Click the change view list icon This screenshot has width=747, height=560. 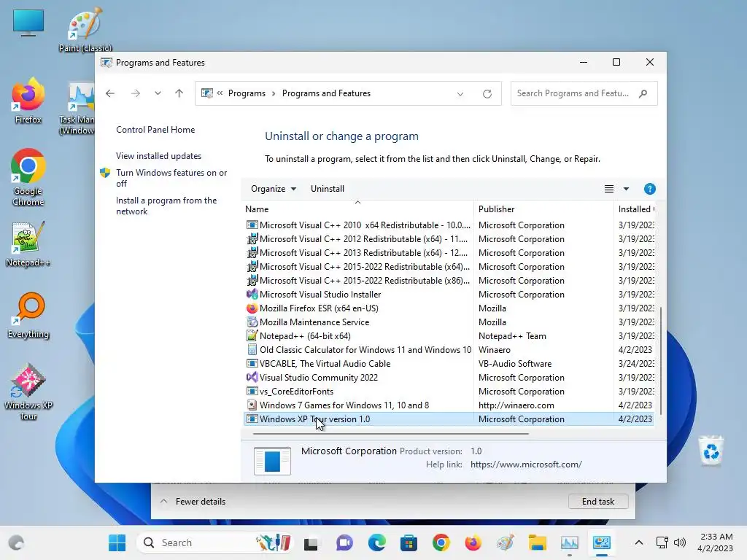tap(609, 189)
